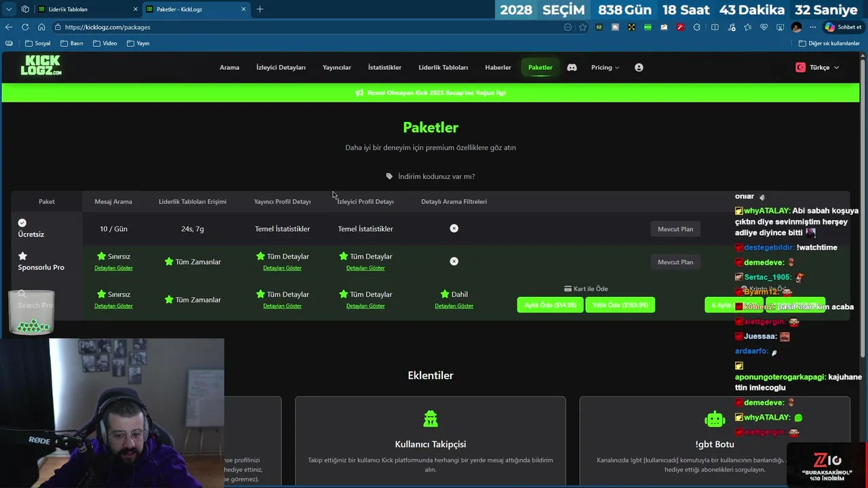Open Basın bookmarks folder
This screenshot has height=488, width=868.
(x=71, y=43)
